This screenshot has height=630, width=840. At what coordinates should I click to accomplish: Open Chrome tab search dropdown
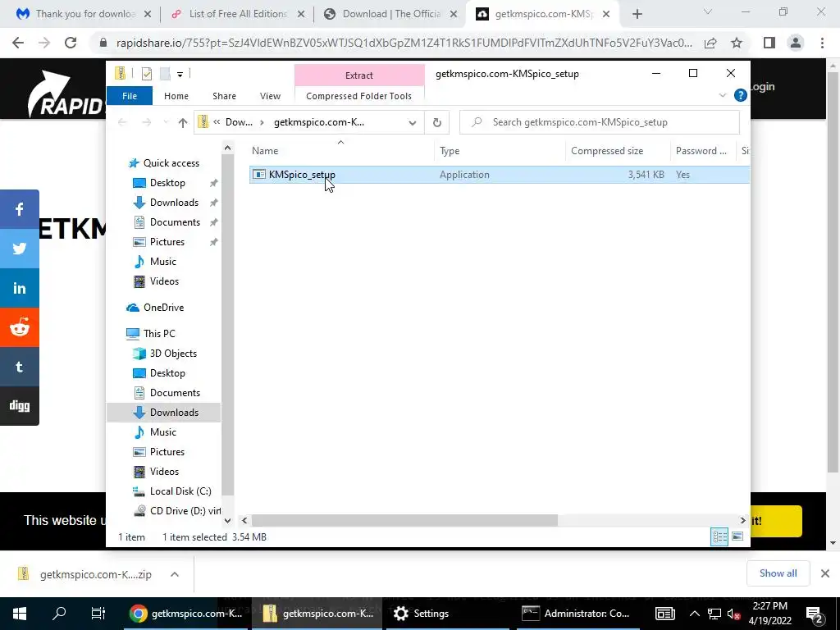pos(708,11)
